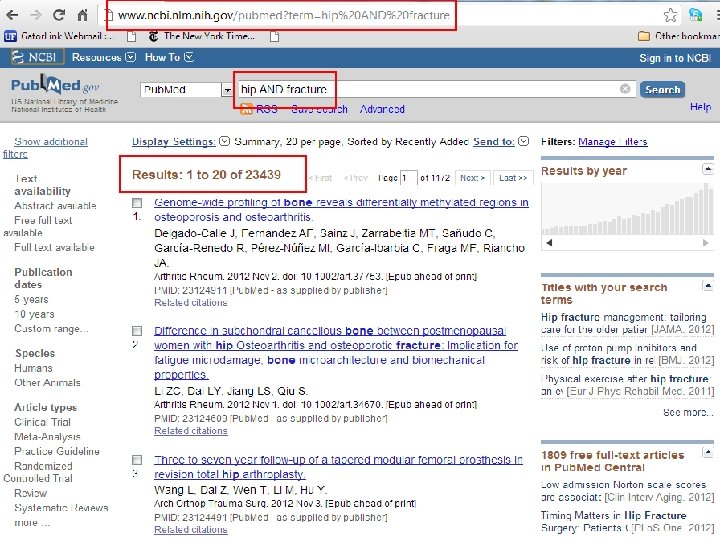Open Difference in subchondral cancellous bone article
The height and width of the screenshot is (540, 720).
click(336, 353)
